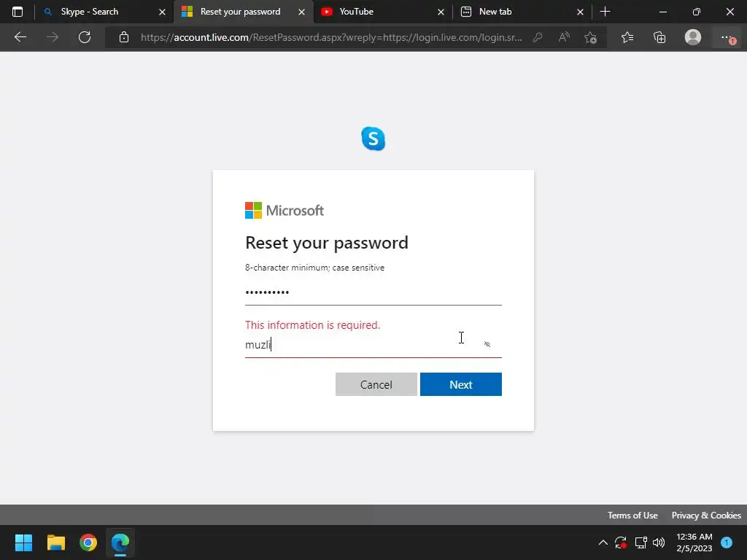Open the sync status tray icon
This screenshot has height=560, width=747.
click(621, 542)
